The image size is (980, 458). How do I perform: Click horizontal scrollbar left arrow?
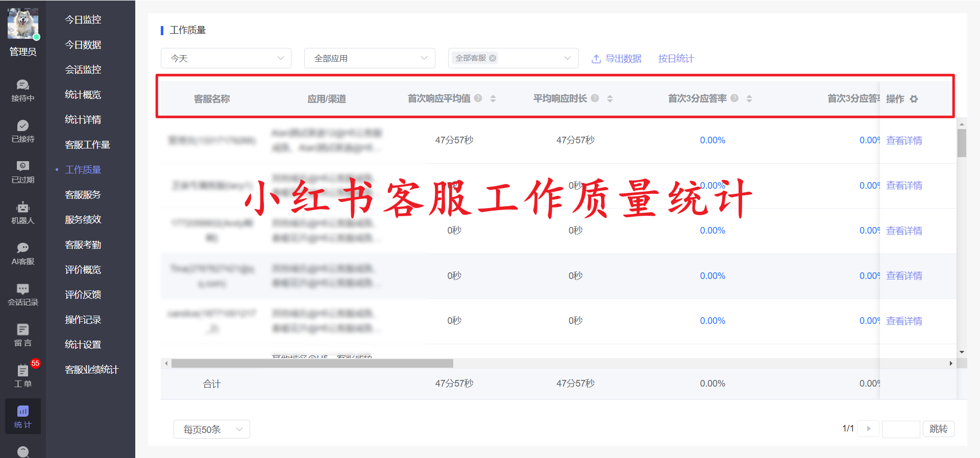[166, 363]
